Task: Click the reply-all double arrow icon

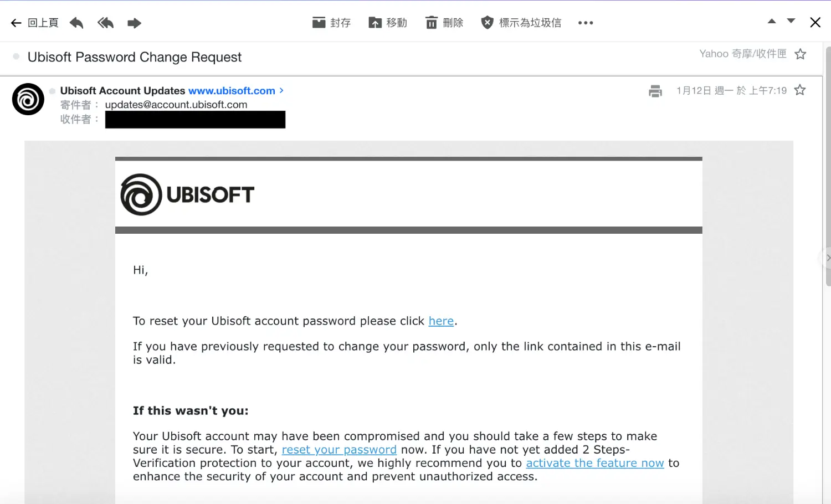Action: (x=105, y=23)
